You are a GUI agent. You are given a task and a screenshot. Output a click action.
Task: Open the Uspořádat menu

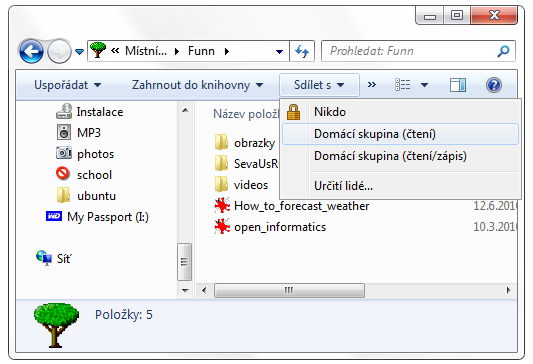click(67, 85)
